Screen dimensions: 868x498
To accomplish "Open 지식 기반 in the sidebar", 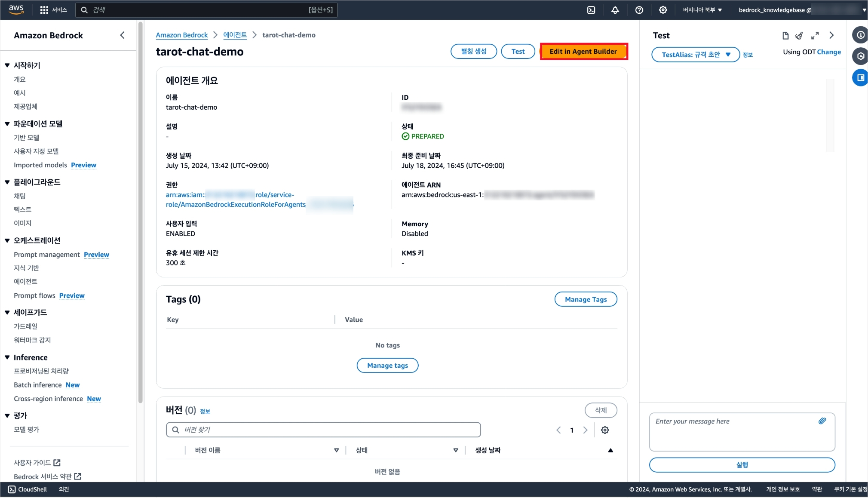I will click(26, 267).
